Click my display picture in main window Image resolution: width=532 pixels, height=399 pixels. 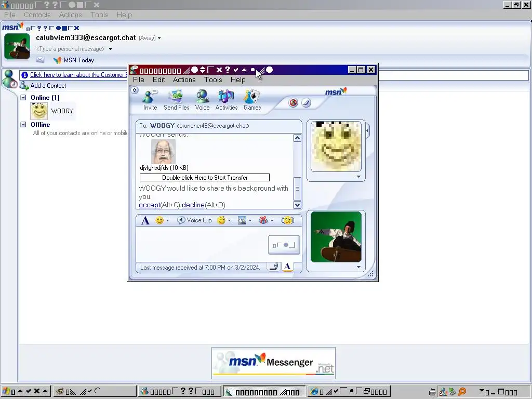pyautogui.click(x=17, y=46)
